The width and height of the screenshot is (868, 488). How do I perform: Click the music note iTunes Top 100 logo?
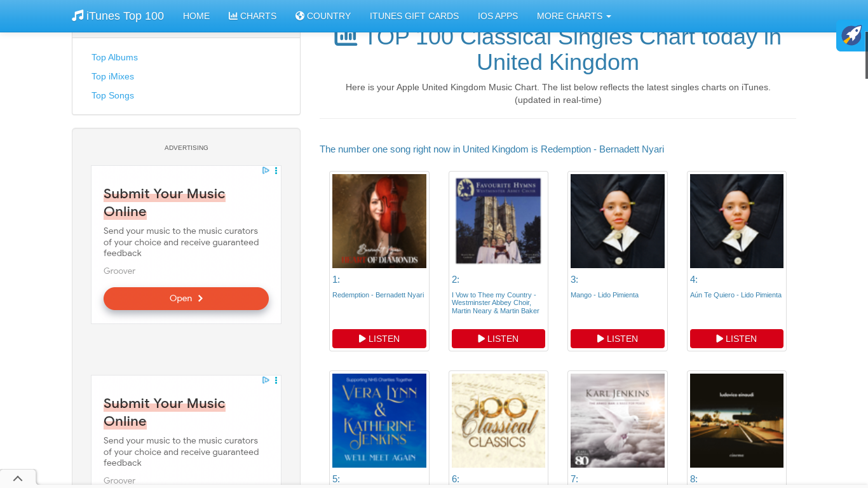[118, 16]
